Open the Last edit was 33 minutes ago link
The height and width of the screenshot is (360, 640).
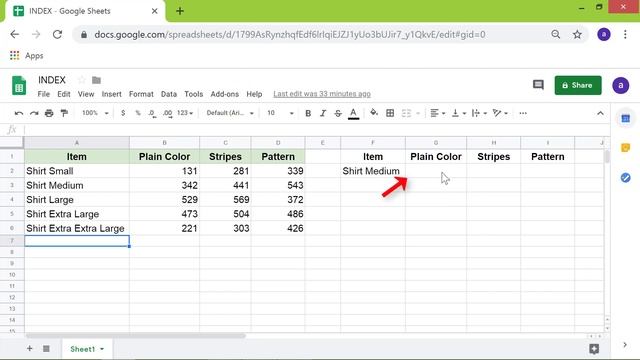click(x=322, y=94)
